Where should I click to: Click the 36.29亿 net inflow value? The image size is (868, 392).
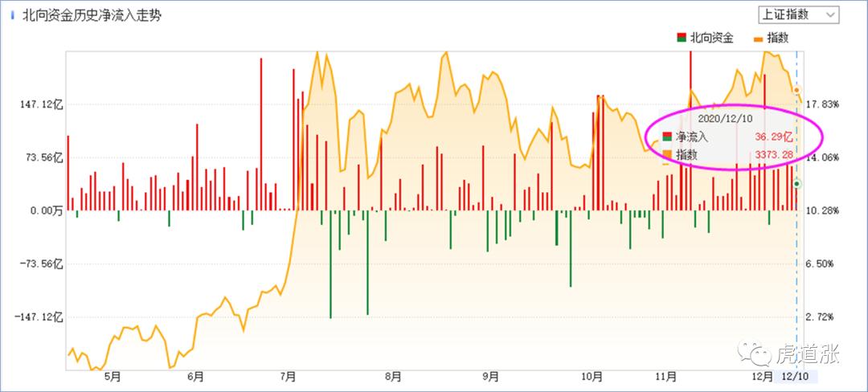pyautogui.click(x=774, y=137)
